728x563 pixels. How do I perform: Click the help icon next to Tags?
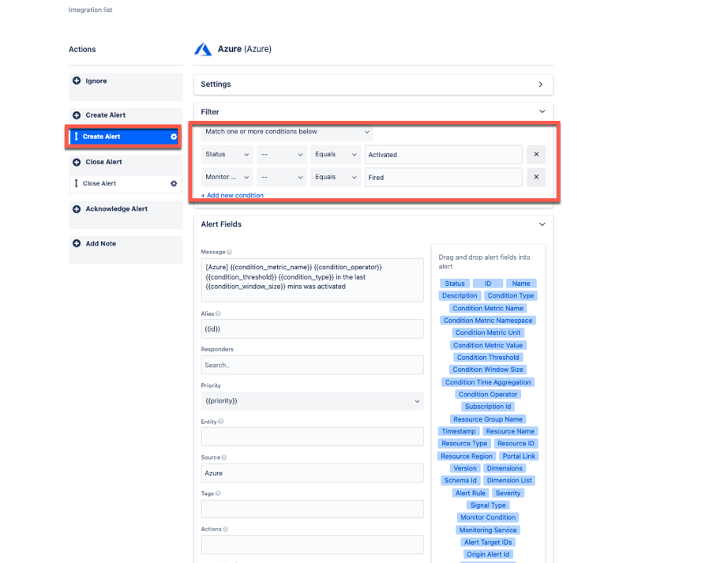click(x=218, y=494)
